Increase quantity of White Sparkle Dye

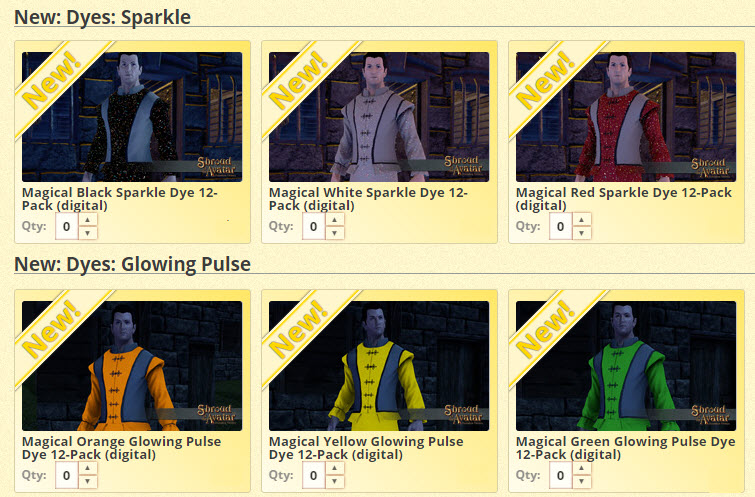click(x=335, y=220)
